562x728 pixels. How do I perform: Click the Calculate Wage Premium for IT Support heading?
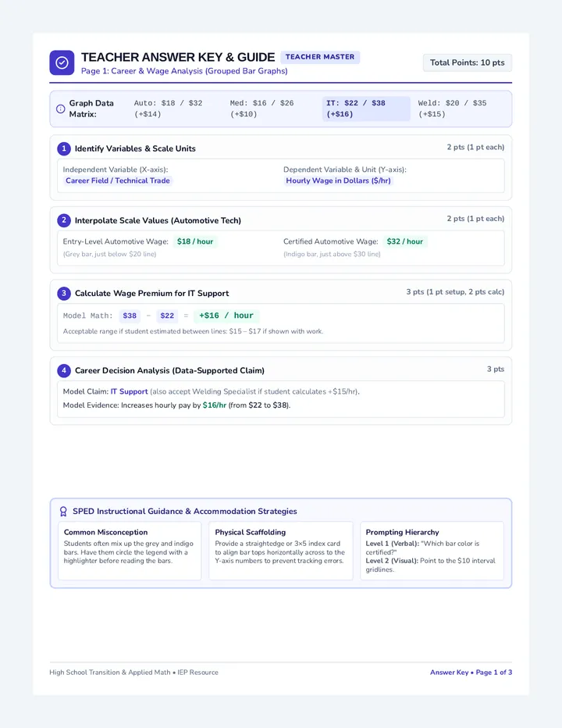[151, 294]
